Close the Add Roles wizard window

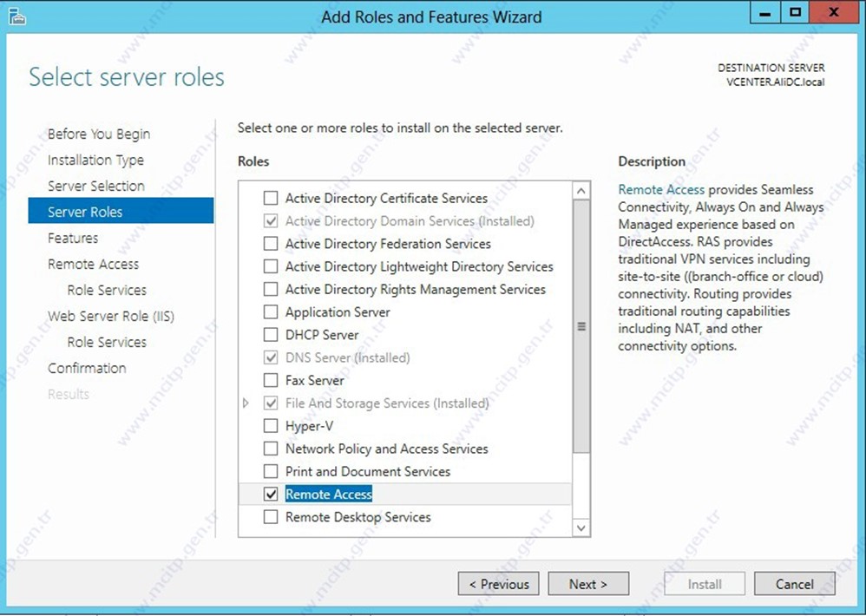834,13
